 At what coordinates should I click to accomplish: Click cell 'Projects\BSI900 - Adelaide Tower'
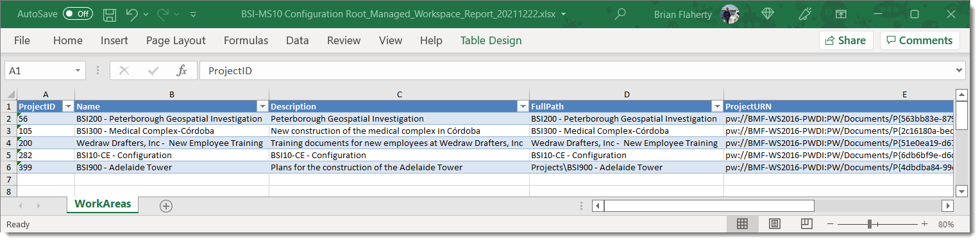pos(627,167)
